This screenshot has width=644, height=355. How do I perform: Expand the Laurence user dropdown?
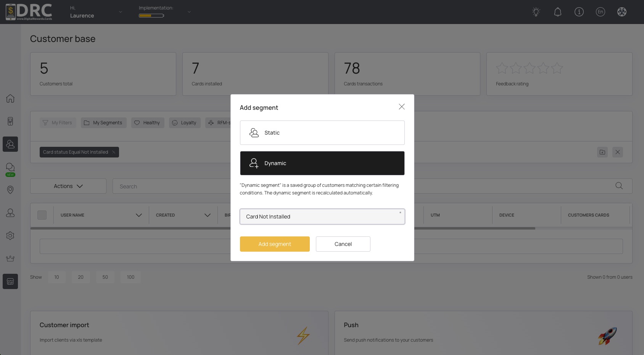(121, 12)
